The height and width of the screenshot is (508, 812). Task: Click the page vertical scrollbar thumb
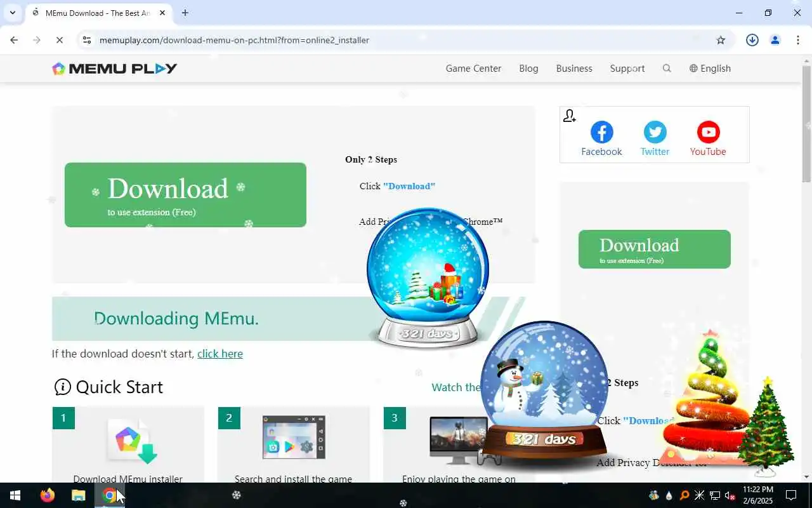807,124
